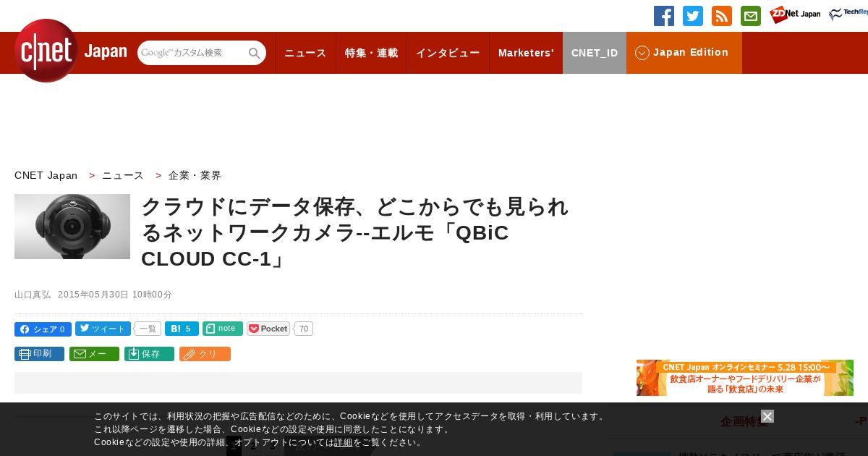The height and width of the screenshot is (456, 868).
Task: Select the 企画特集 tab
Action: (x=744, y=421)
